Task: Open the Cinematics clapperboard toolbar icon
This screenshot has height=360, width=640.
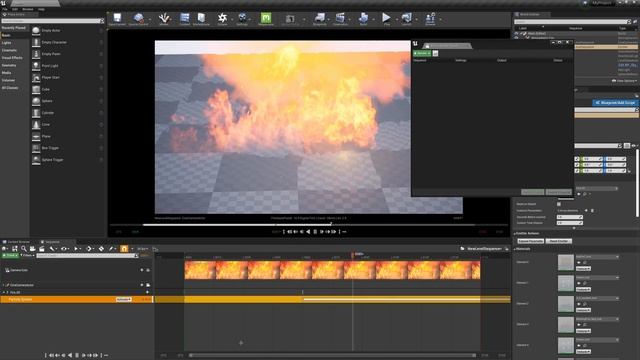Action: (340, 18)
